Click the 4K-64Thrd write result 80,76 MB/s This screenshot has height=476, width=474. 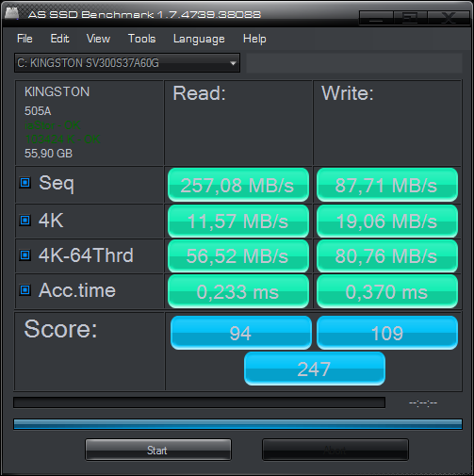click(387, 256)
